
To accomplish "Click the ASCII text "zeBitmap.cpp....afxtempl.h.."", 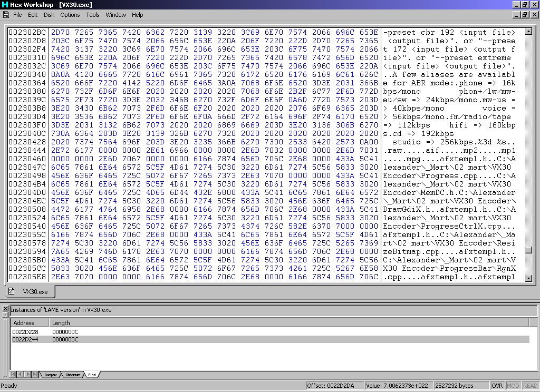I will pyautogui.click(x=449, y=251).
